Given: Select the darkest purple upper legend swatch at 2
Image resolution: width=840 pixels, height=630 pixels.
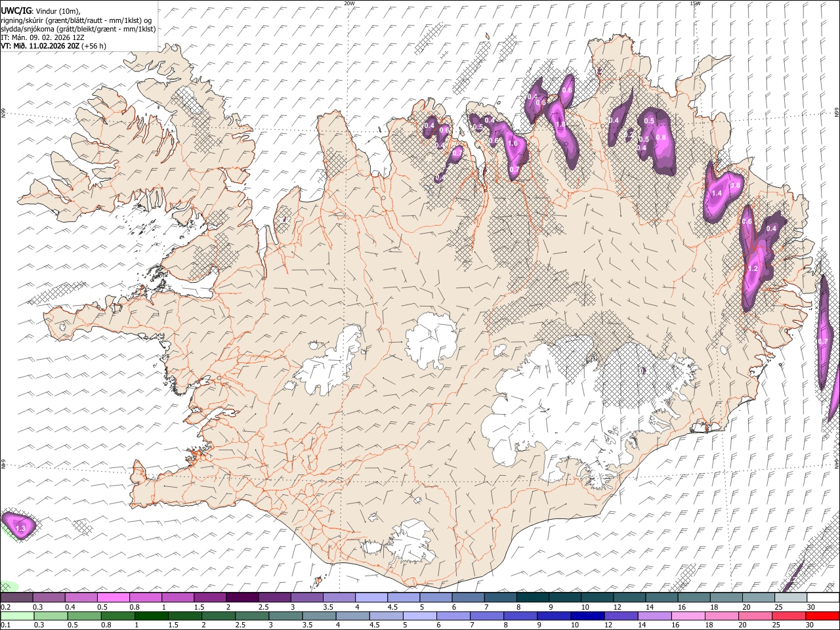Looking at the screenshot, I should 241,598.
